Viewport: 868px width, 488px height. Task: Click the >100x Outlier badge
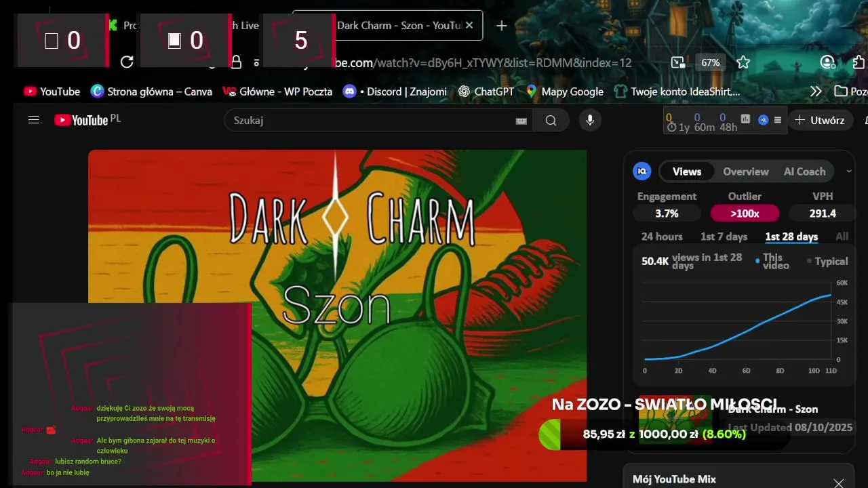tap(745, 213)
